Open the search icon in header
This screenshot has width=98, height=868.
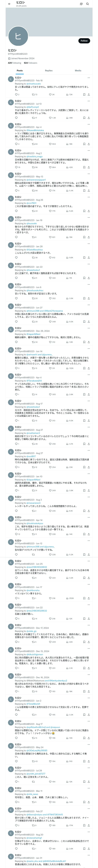(87, 4)
